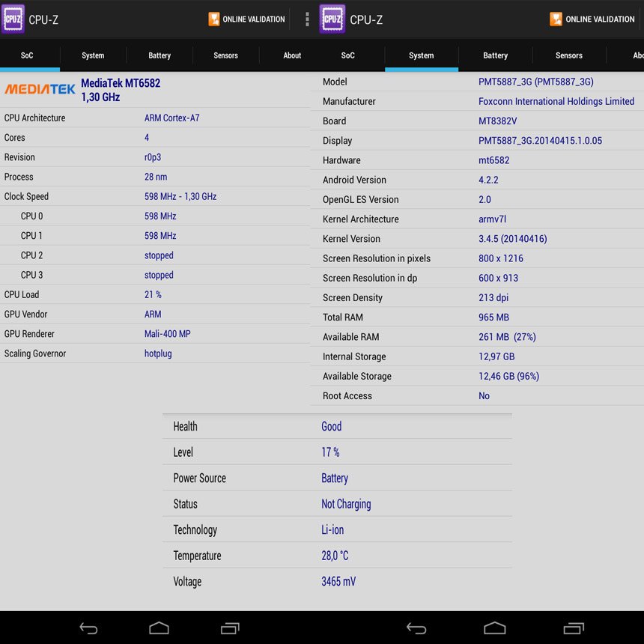This screenshot has height=644, width=644.
Task: Tap the 28 nm process value
Action: coord(156,177)
